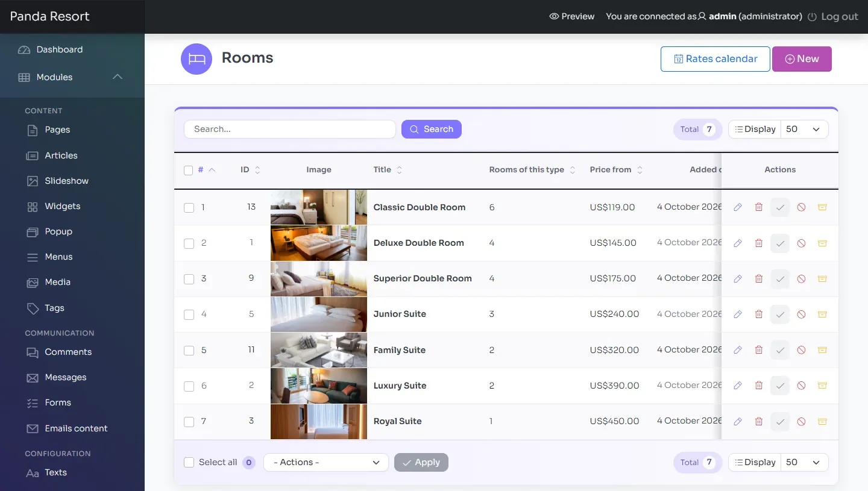Viewport: 868px width, 491px height.
Task: Sort by Rooms of this type column
Action: (x=532, y=170)
